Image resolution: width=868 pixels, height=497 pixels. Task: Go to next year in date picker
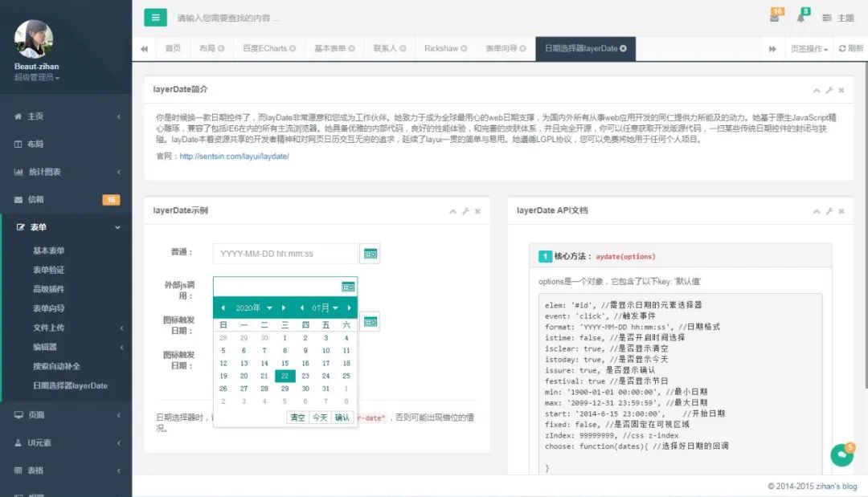point(284,308)
